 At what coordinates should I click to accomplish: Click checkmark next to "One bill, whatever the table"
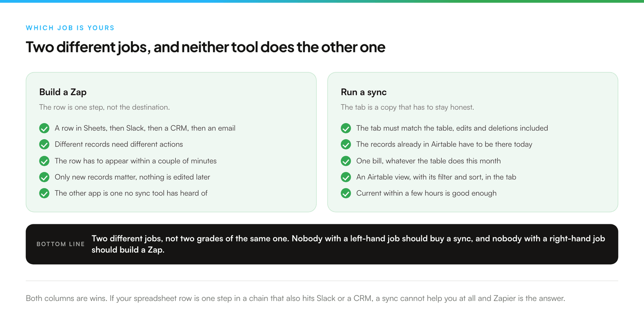[x=346, y=161]
